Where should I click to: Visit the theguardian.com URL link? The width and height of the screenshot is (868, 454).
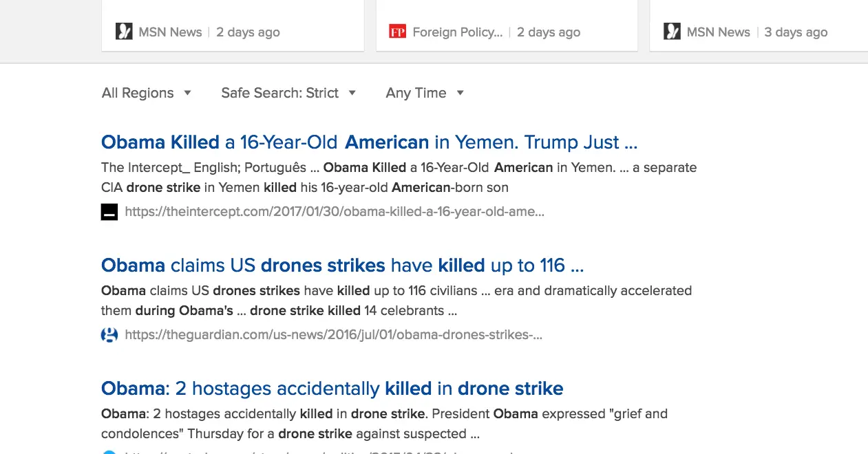333,335
